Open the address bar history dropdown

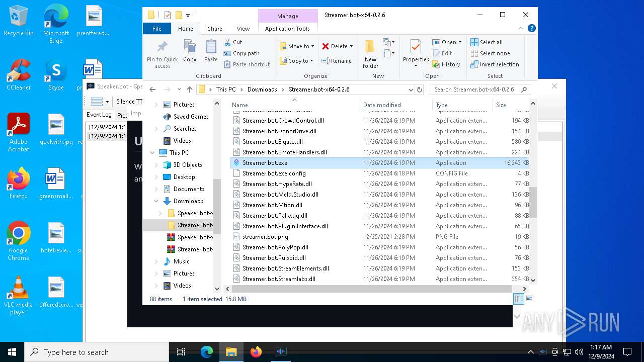point(411,89)
